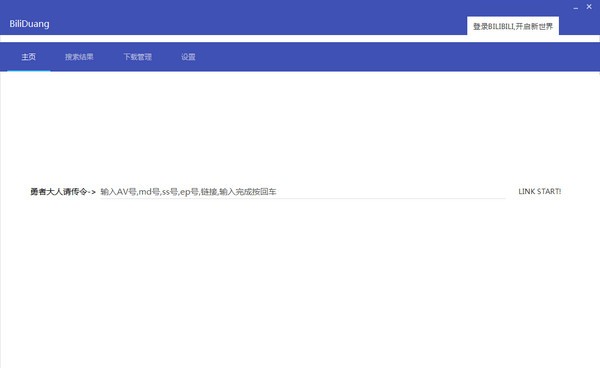This screenshot has height=368, width=600.
Task: Place cursor in 输入AV号 placeholder box
Action: (x=302, y=192)
